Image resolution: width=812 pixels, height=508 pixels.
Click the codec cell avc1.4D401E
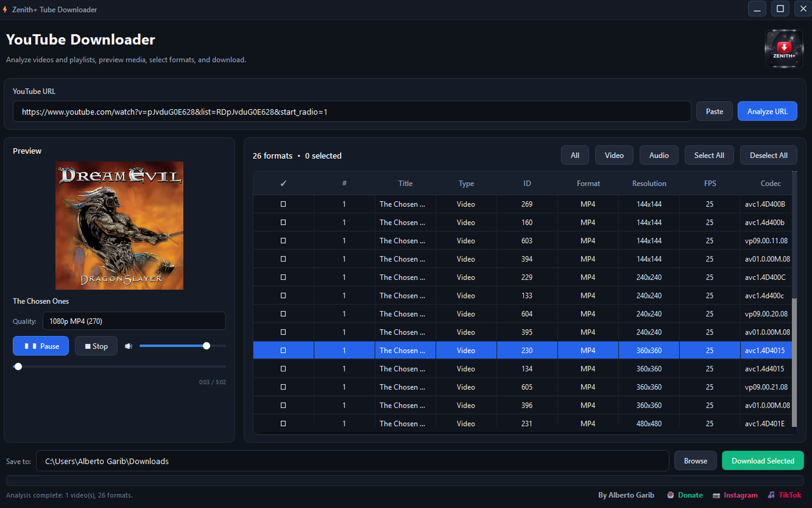pos(766,424)
